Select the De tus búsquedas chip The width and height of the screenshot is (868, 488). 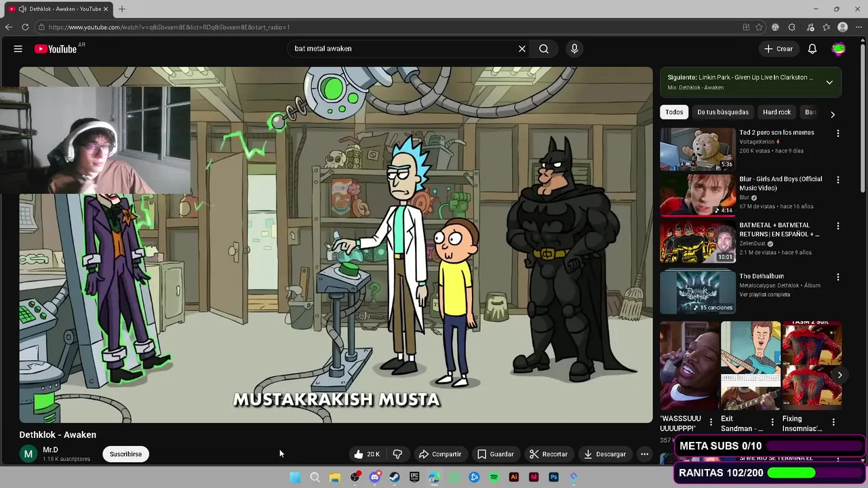(723, 113)
